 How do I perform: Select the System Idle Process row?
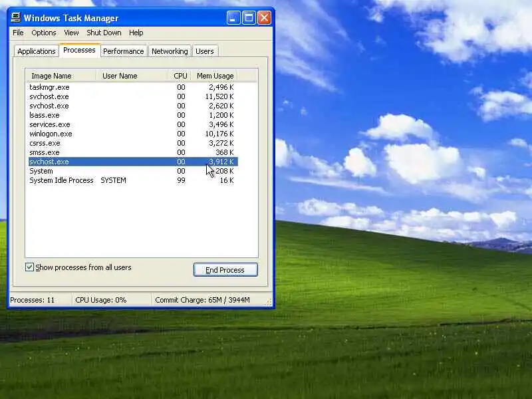133,180
